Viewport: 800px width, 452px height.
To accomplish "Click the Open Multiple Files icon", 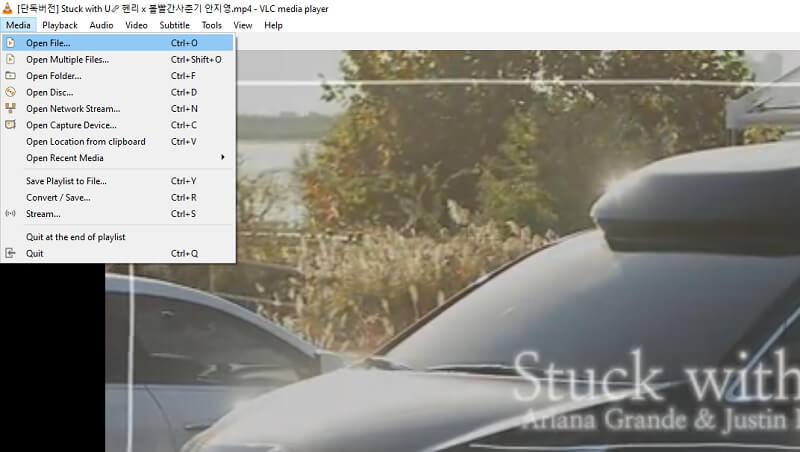I will pos(11,59).
